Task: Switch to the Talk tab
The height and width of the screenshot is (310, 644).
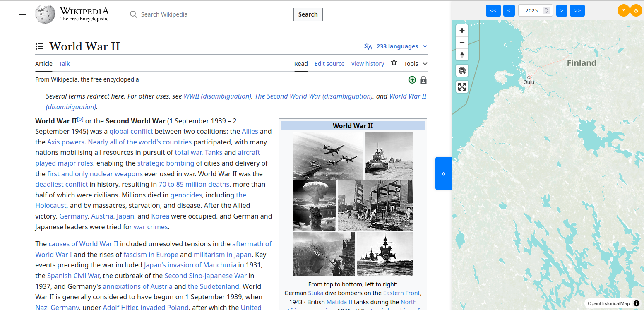Action: [64, 63]
